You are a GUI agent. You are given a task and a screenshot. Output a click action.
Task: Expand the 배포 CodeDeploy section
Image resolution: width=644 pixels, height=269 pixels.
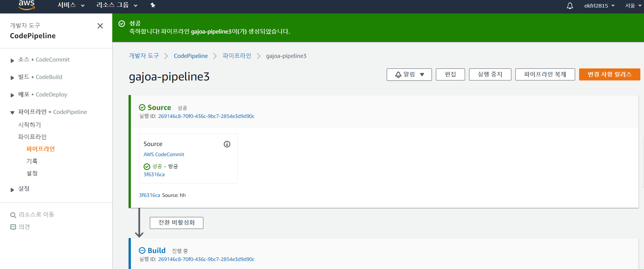coord(12,95)
